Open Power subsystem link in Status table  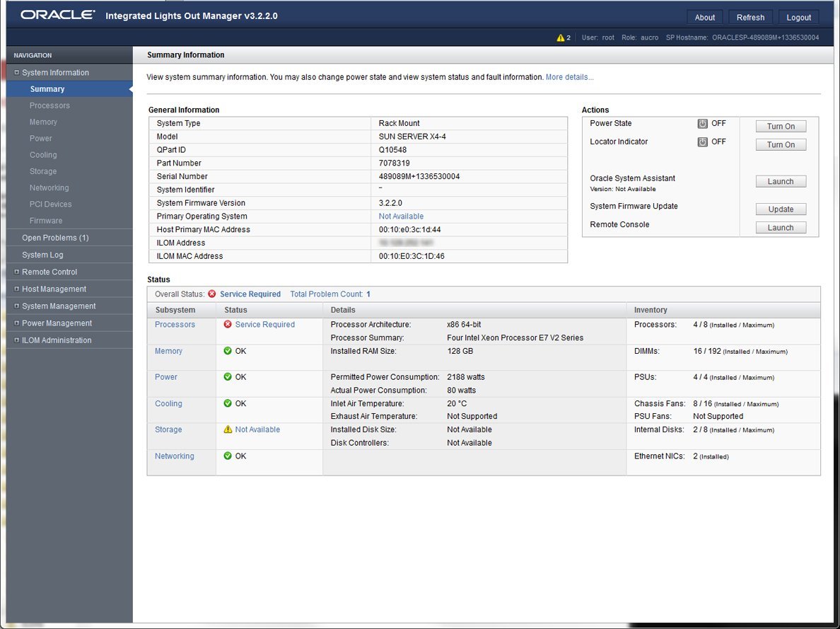[x=166, y=377]
